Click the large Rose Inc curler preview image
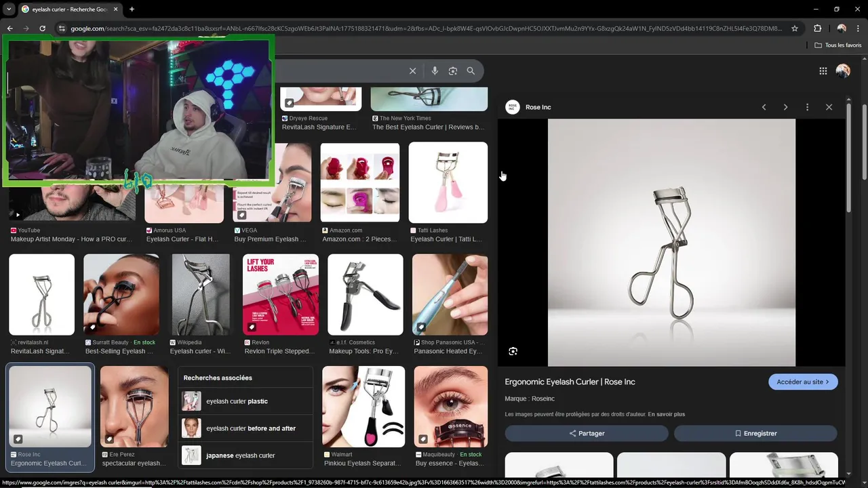The width and height of the screenshot is (868, 488). coord(671,243)
